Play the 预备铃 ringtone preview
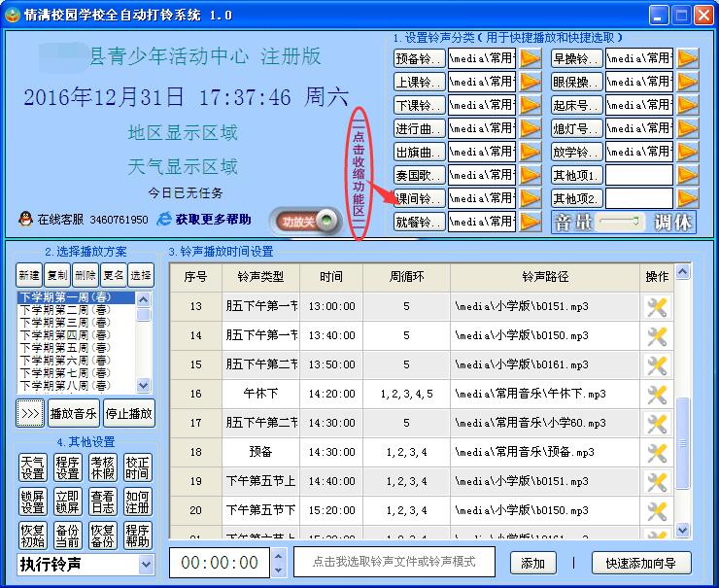 click(530, 58)
